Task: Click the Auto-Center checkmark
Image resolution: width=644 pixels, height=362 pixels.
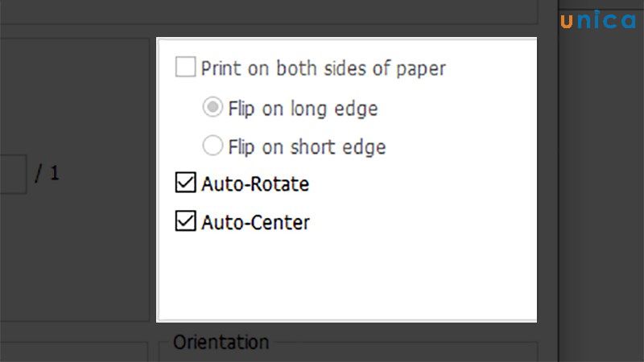Action: (x=185, y=221)
